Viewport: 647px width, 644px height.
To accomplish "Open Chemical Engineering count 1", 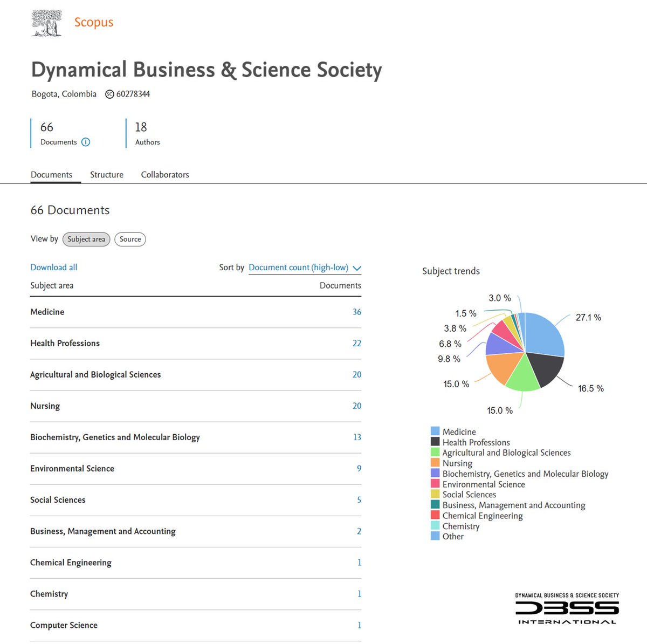I will [x=360, y=562].
